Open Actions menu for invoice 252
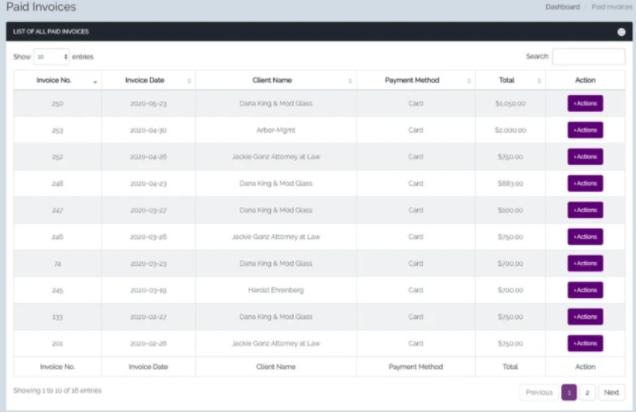Viewport: 636px width, 413px height. 585,157
